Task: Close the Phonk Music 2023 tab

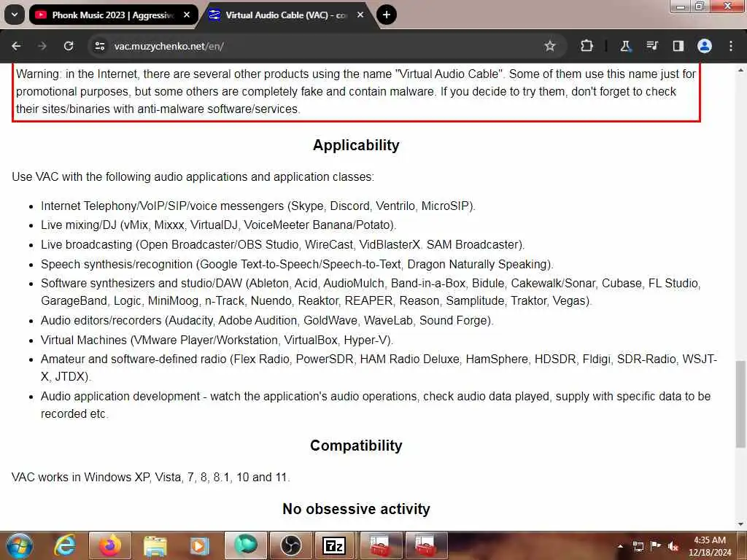Action: pyautogui.click(x=187, y=15)
